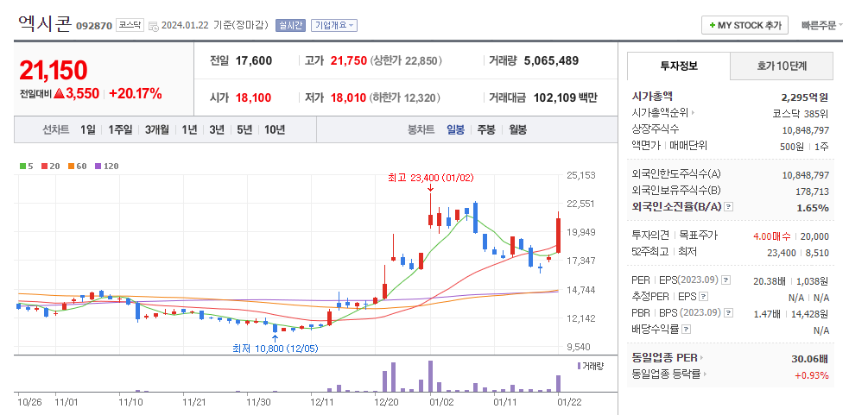Select 일봉 candle chart
The height and width of the screenshot is (415, 868).
coord(455,130)
